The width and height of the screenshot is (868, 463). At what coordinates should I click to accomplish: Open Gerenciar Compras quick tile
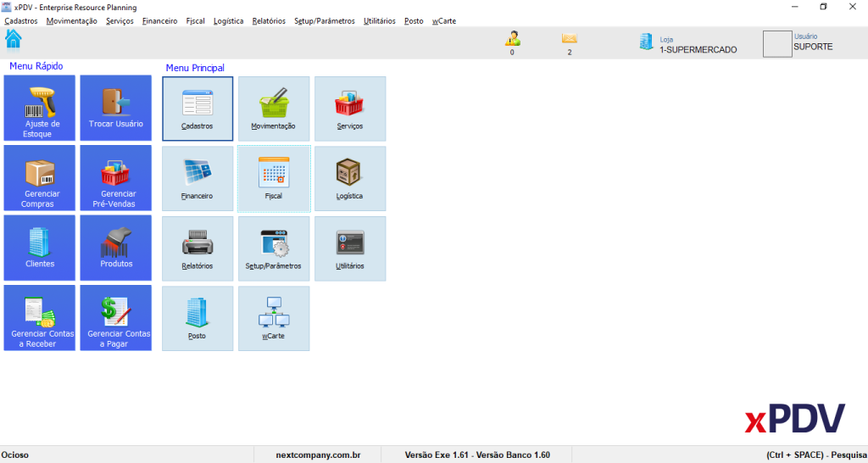(x=39, y=178)
